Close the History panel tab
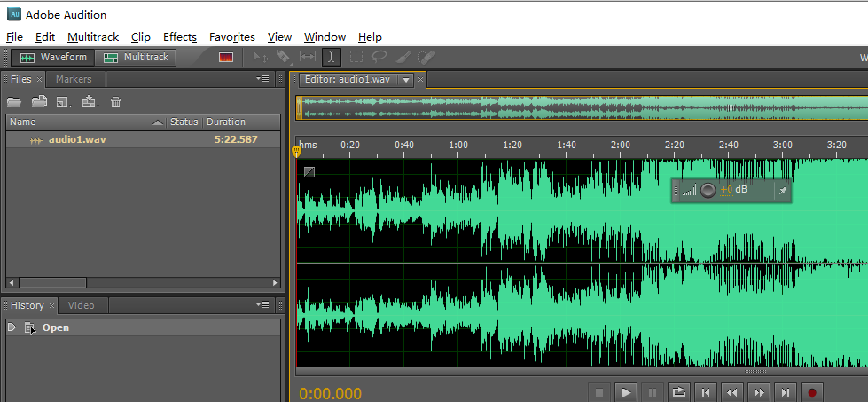This screenshot has height=402, width=868. 51,305
